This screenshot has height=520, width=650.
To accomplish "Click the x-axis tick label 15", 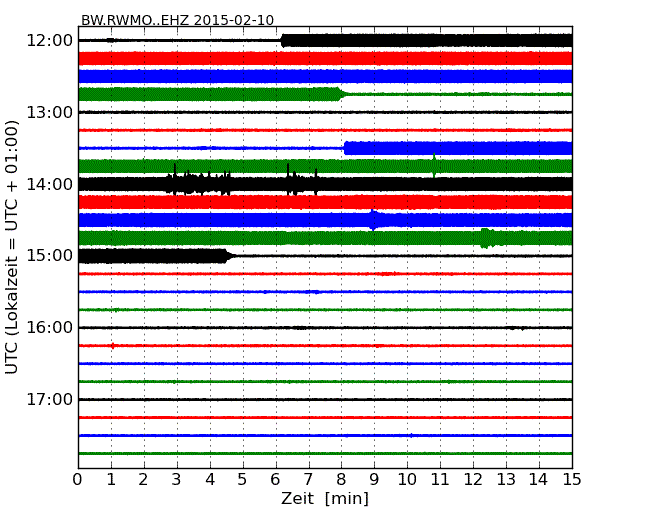I will [x=572, y=480].
